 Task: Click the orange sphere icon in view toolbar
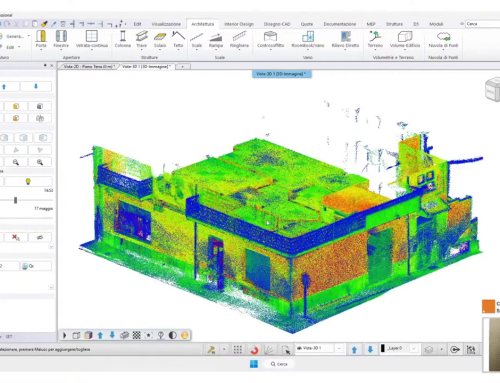(185, 335)
